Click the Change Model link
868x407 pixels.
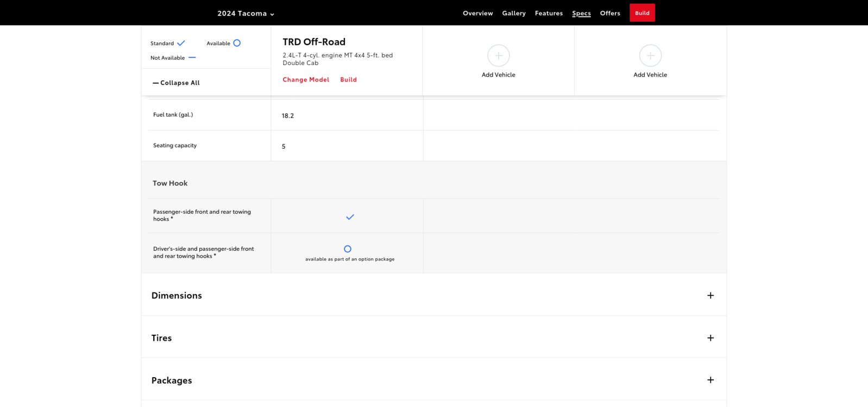click(x=306, y=80)
